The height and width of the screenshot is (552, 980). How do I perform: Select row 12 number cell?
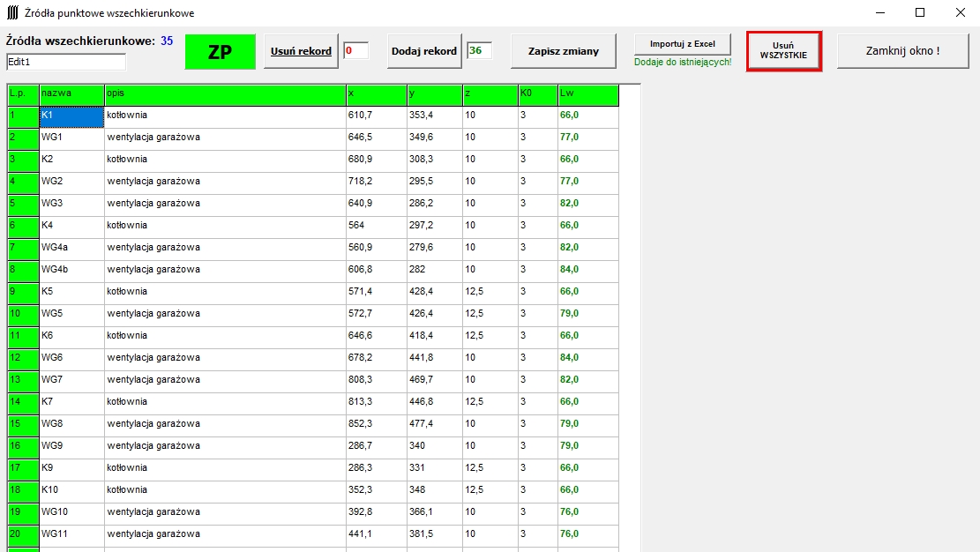pos(23,358)
